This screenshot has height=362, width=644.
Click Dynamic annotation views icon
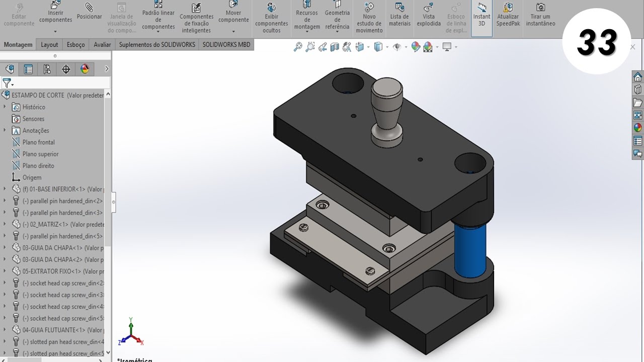[x=347, y=47]
